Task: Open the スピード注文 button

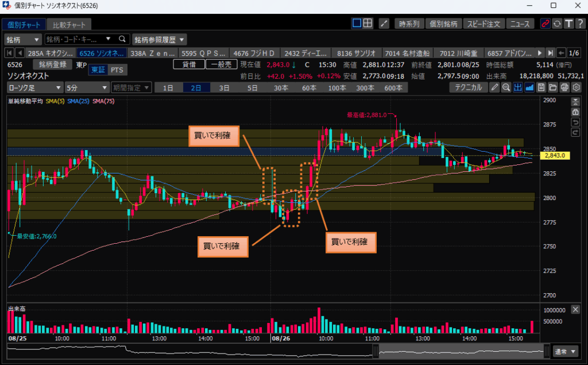Action: coord(485,24)
